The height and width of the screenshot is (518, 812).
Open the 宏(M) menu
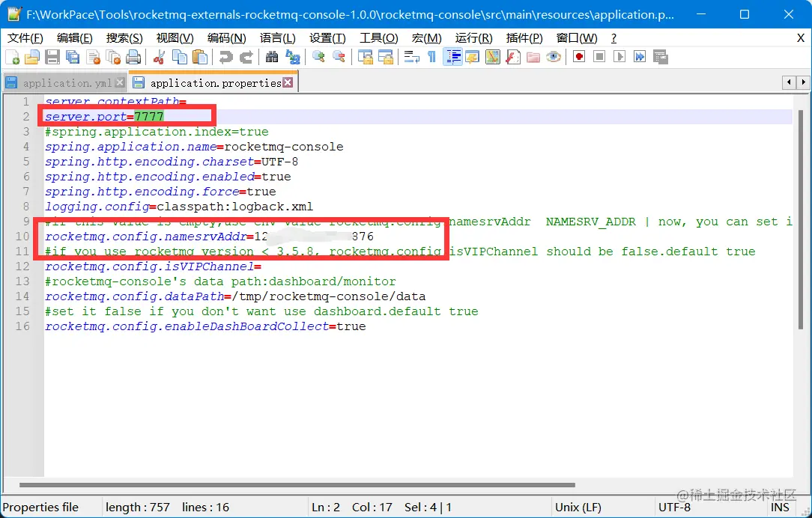pos(427,38)
